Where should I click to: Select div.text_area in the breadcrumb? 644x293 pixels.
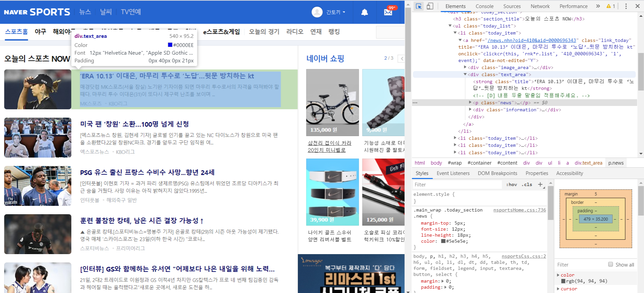tap(588, 163)
